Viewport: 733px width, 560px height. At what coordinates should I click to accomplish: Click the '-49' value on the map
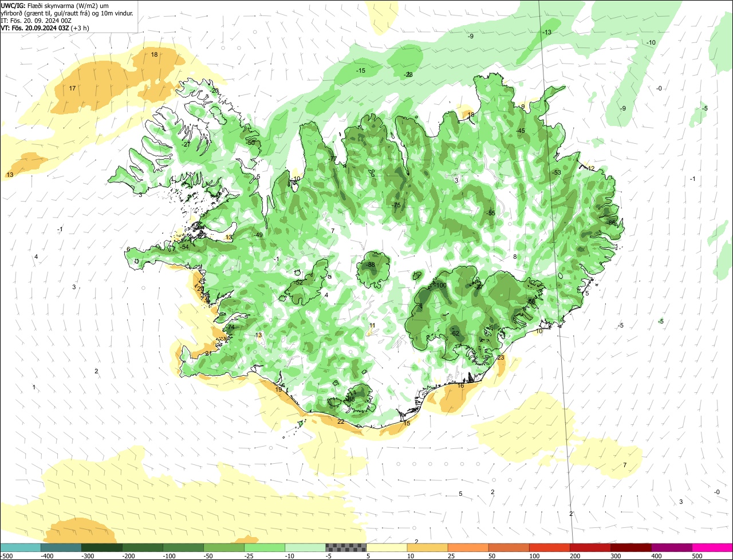tap(258, 235)
